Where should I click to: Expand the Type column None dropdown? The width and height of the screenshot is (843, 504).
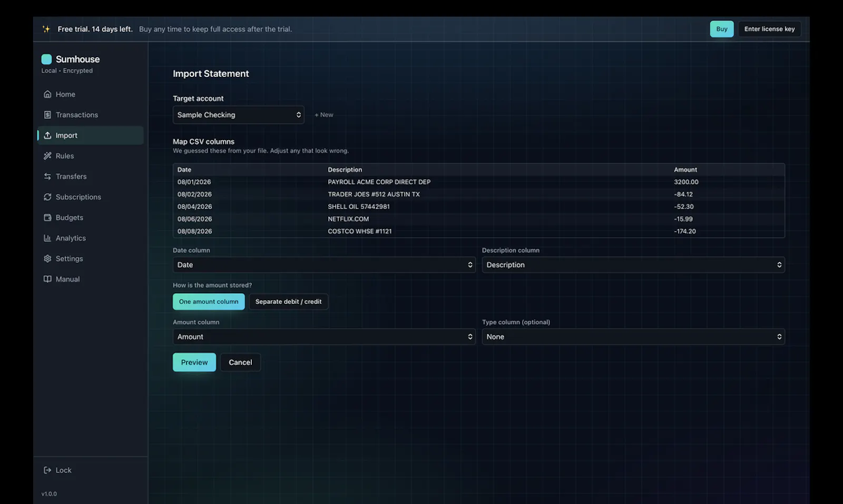tap(633, 337)
